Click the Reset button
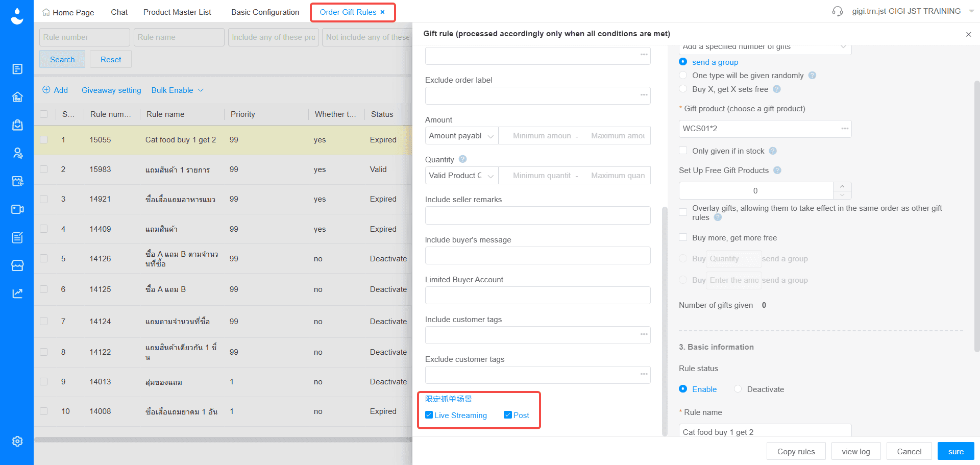Image resolution: width=980 pixels, height=465 pixels. tap(111, 59)
